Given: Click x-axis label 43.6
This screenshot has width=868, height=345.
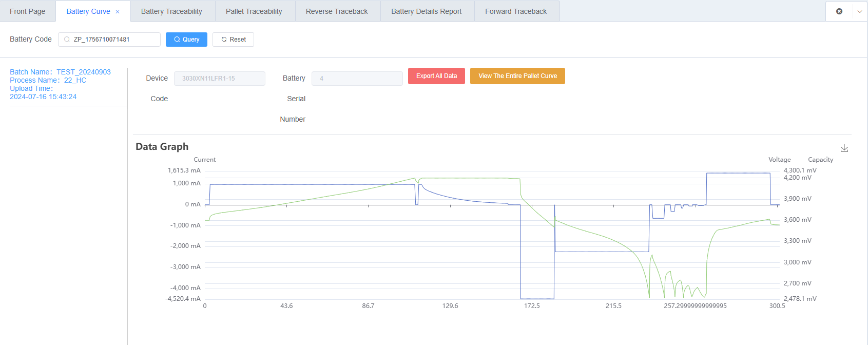Looking at the screenshot, I should pos(286,306).
